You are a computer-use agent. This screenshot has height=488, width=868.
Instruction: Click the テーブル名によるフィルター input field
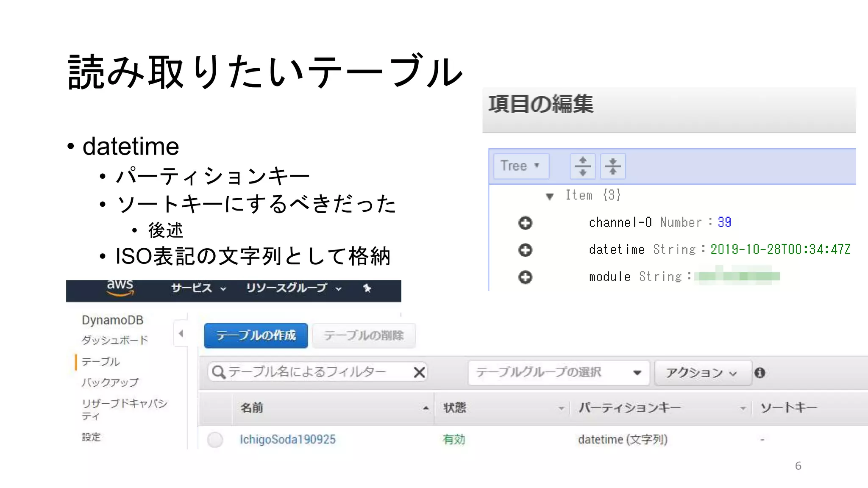317,372
